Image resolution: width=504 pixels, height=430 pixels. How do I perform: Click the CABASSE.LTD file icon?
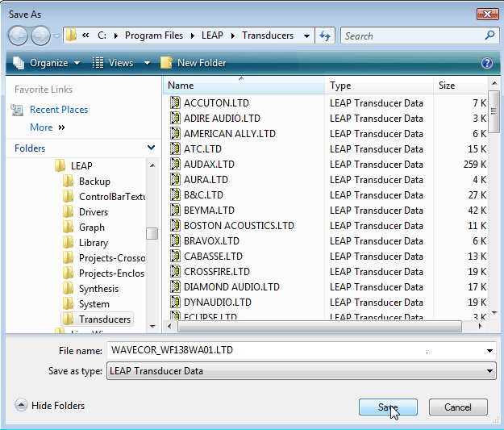175,256
